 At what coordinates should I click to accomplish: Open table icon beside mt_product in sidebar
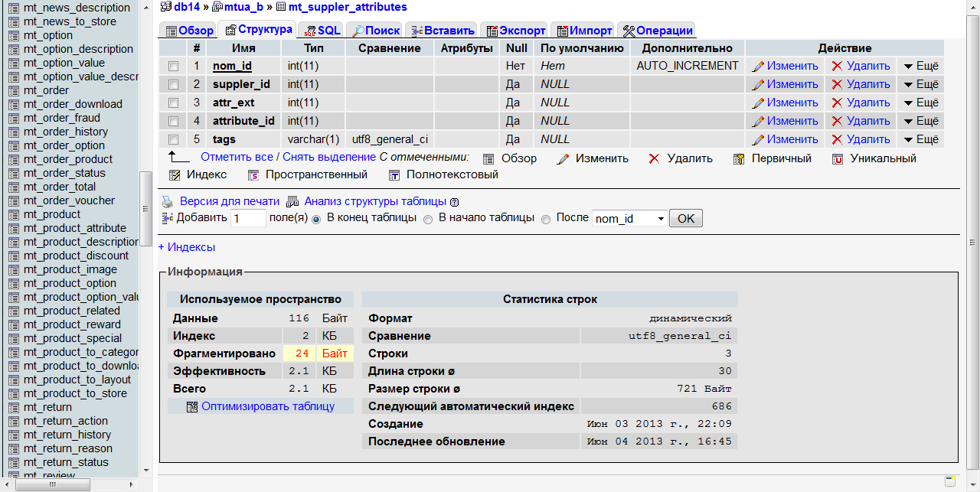14,214
